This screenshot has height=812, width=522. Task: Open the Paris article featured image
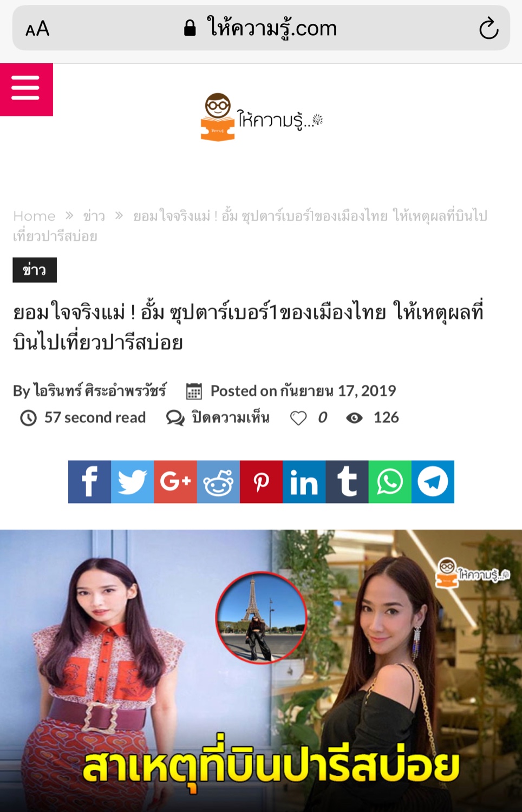[x=261, y=671]
